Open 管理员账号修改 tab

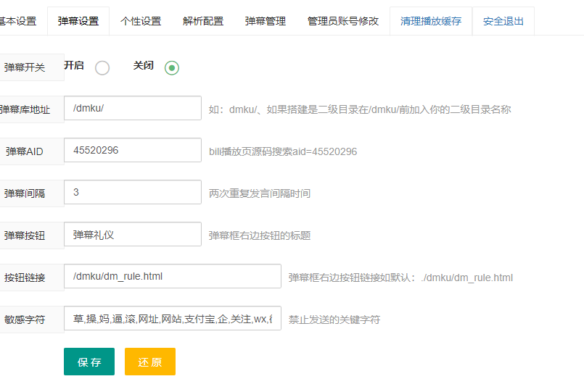click(x=343, y=21)
